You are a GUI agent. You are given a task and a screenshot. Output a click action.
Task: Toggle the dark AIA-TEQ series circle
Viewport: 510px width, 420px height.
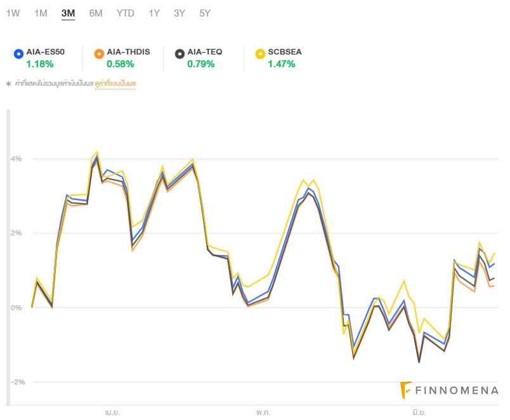click(x=180, y=53)
